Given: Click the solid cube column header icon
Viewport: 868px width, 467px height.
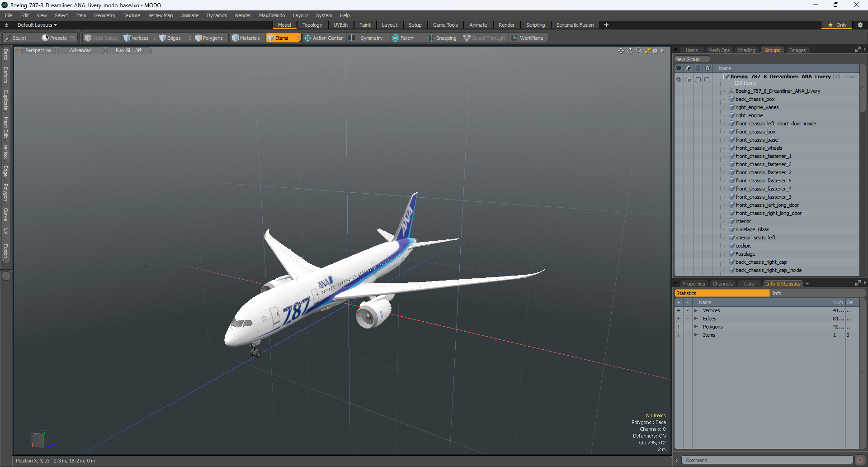Looking at the screenshot, I should click(708, 68).
